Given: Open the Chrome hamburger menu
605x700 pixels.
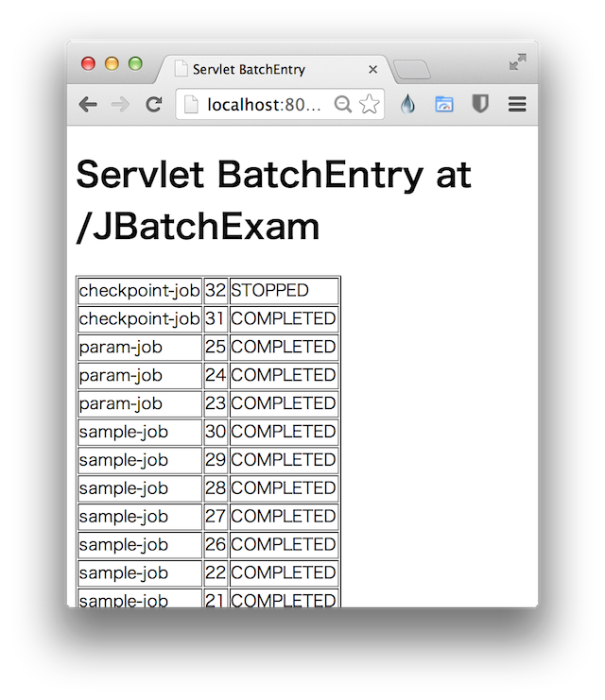Looking at the screenshot, I should 517,105.
